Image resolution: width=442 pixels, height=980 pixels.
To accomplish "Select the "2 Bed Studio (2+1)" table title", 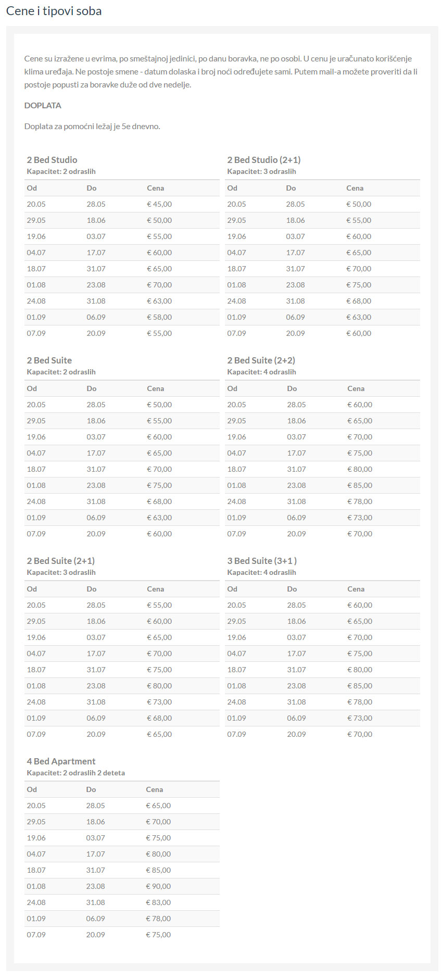I will point(263,160).
